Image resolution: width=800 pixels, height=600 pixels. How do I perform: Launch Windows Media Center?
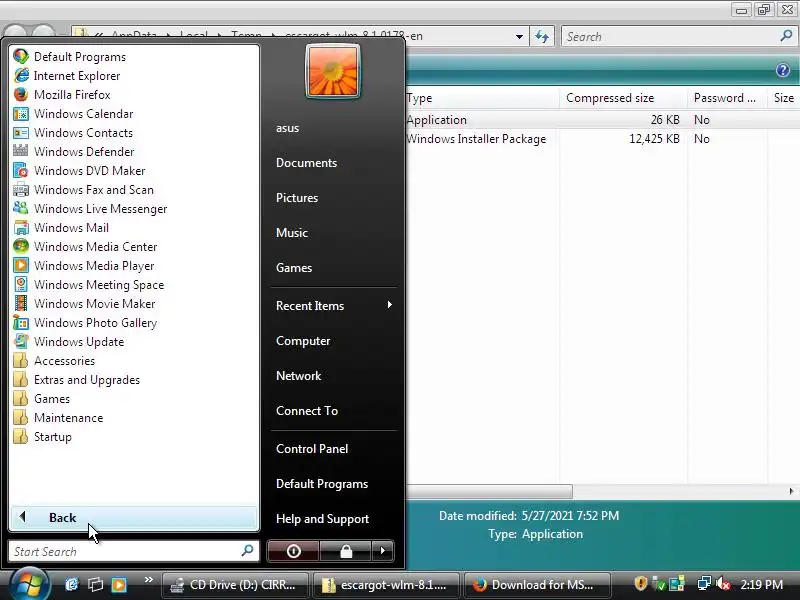pos(85,247)
